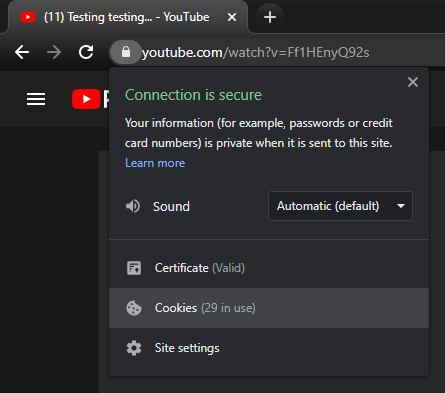This screenshot has height=393, width=445.
Task: Open Site settings
Action: [x=269, y=348]
